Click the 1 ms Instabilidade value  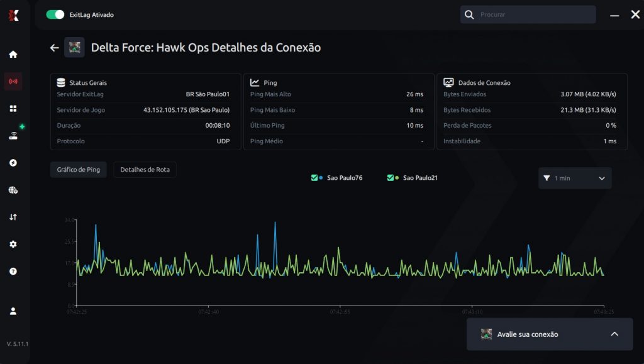[x=609, y=141]
